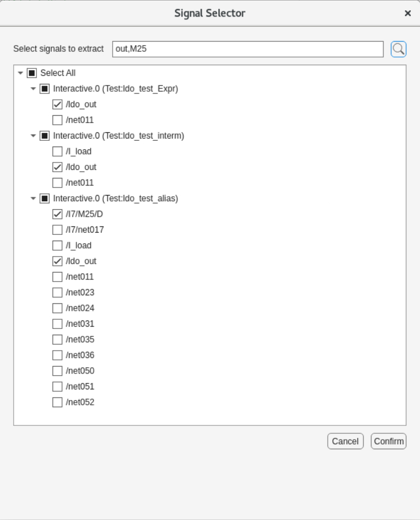Check the /I7/net017 signal box
Screen dimensions: 420x520
[57, 230]
